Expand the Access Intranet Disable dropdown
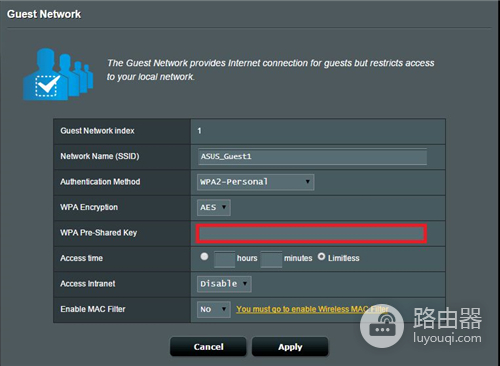Viewport: 500px width, 366px height. tap(224, 284)
